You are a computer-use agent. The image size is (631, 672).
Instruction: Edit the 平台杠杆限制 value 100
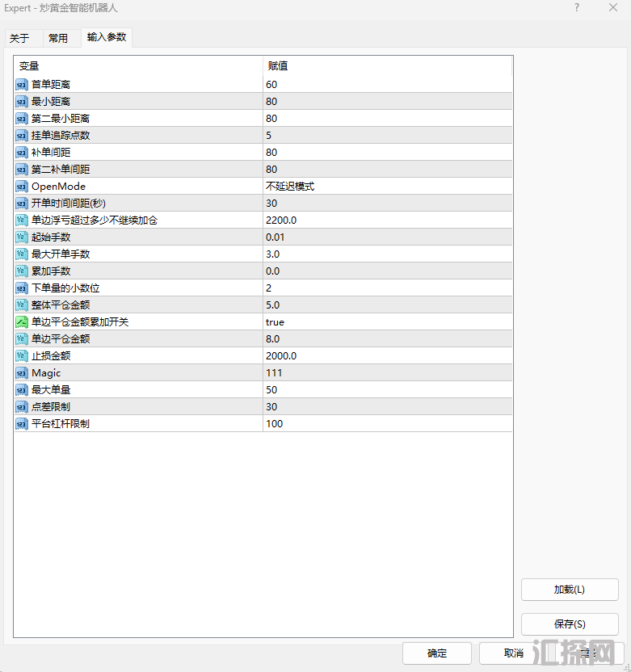coord(388,424)
